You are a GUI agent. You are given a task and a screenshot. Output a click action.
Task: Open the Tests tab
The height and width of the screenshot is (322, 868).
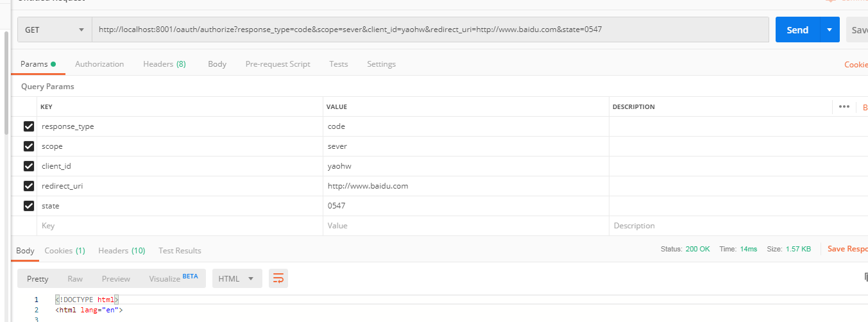click(339, 64)
